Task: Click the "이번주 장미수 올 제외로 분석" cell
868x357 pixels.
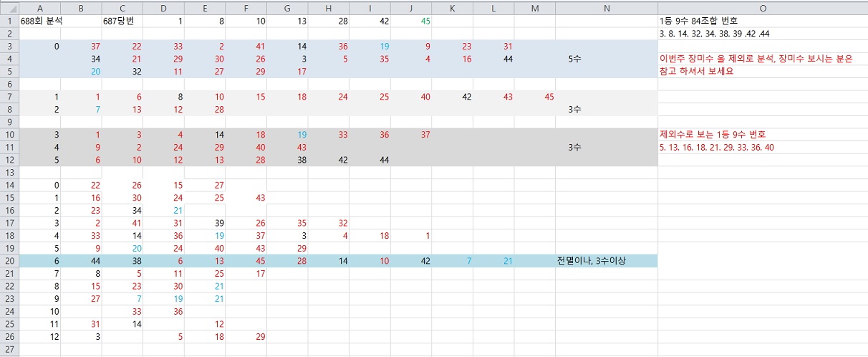Action: [756, 59]
